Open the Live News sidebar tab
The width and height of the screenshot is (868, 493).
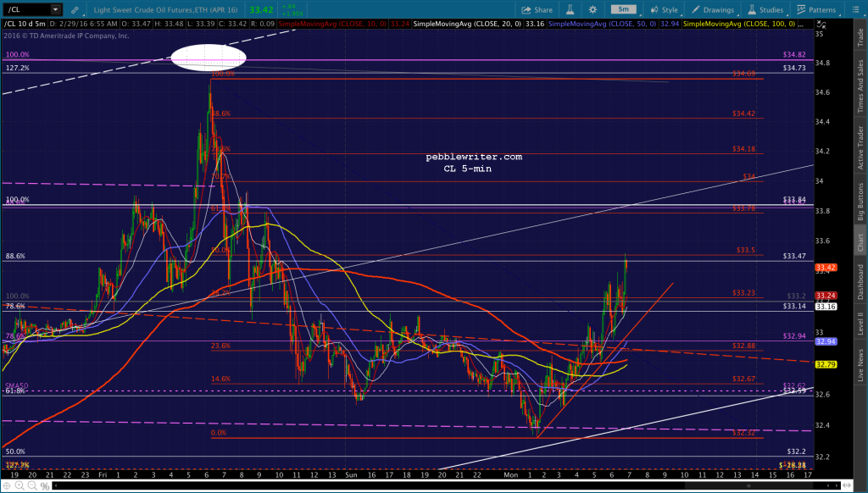click(x=860, y=365)
